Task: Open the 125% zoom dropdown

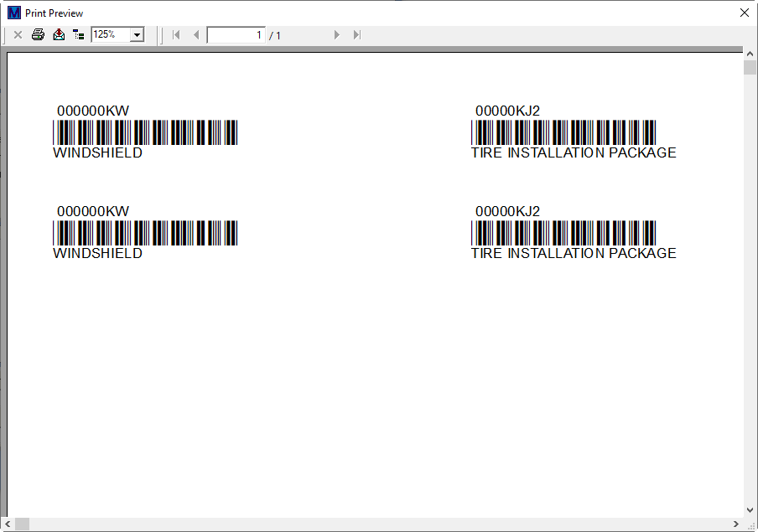Action: pos(138,34)
